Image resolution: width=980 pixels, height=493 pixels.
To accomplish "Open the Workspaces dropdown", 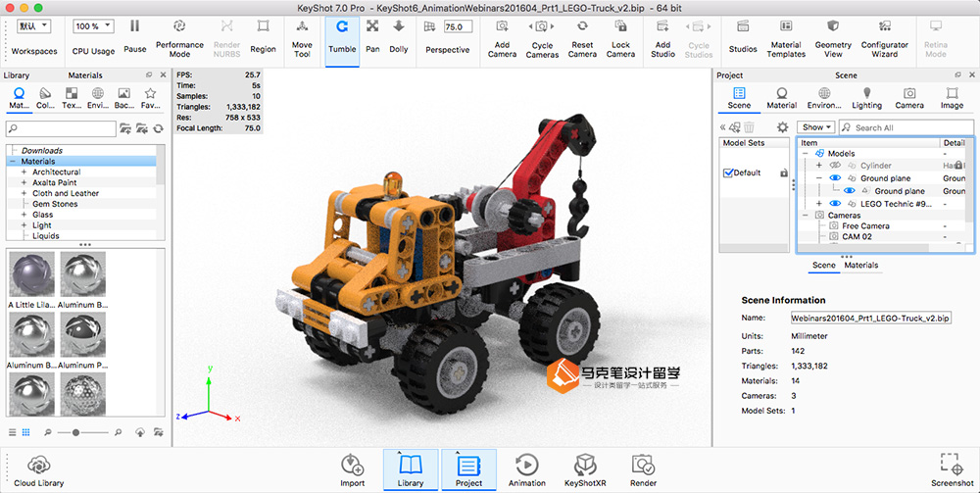I will click(33, 26).
